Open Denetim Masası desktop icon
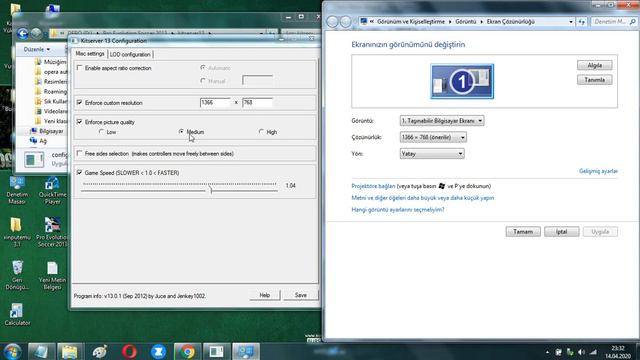Screen dimensions: 640x360 pos(17,190)
